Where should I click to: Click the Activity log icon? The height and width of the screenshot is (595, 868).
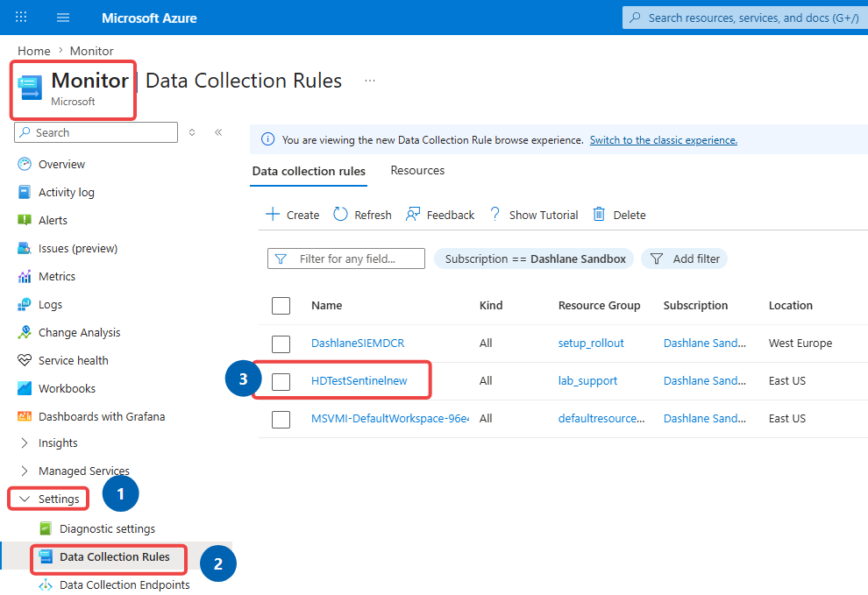25,192
